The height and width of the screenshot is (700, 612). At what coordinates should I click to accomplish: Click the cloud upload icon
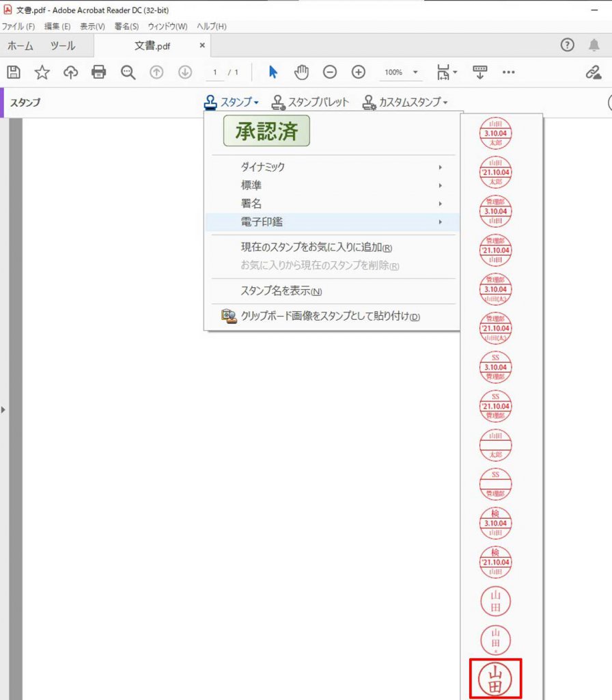[70, 72]
